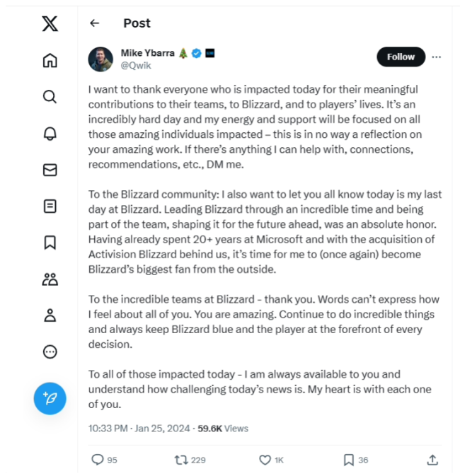The height and width of the screenshot is (476, 460).
Task: Open Communities people icon
Action: tap(50, 279)
